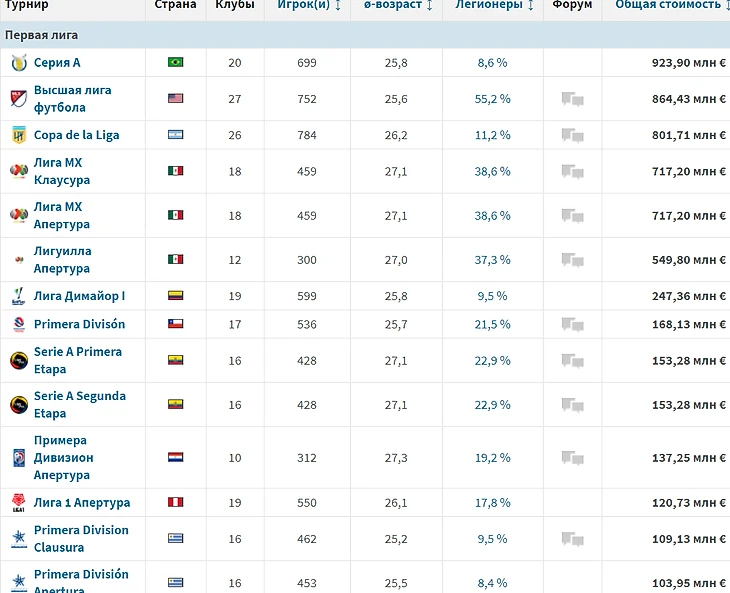This screenshot has height=593, width=730.
Task: Click the Paraguay flag icon
Action: pyautogui.click(x=176, y=457)
